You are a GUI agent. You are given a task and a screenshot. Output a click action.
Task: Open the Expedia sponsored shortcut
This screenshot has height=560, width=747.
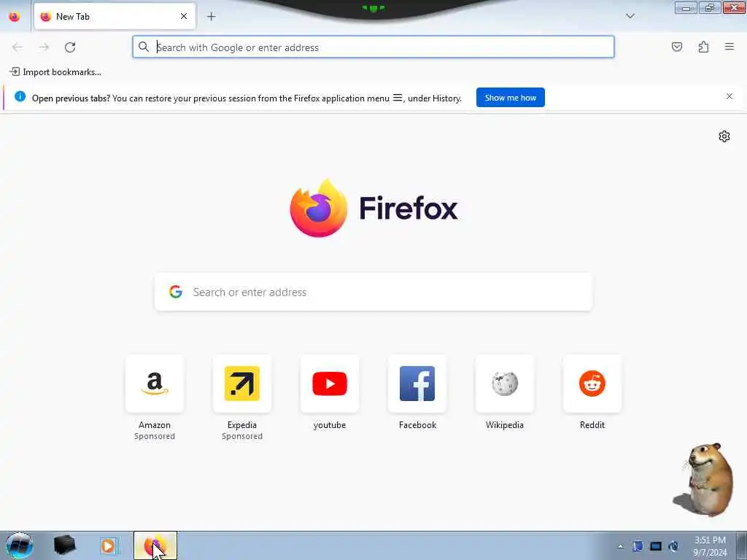[x=242, y=384]
